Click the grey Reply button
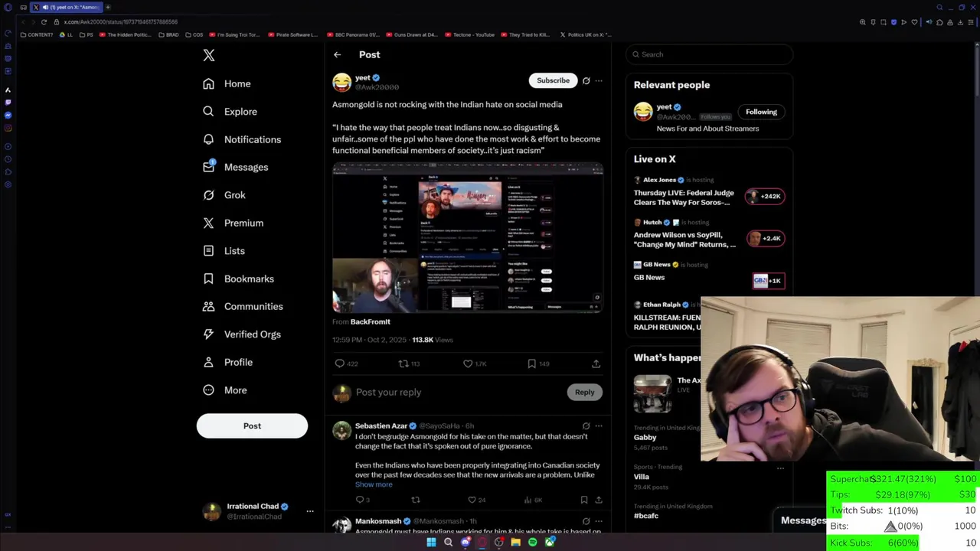Image resolution: width=980 pixels, height=551 pixels. pos(584,392)
